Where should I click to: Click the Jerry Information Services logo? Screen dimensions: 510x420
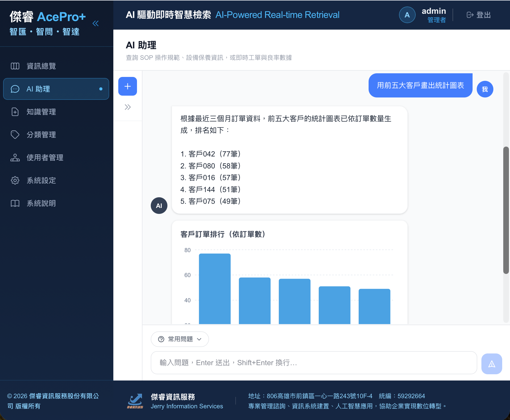tap(135, 401)
